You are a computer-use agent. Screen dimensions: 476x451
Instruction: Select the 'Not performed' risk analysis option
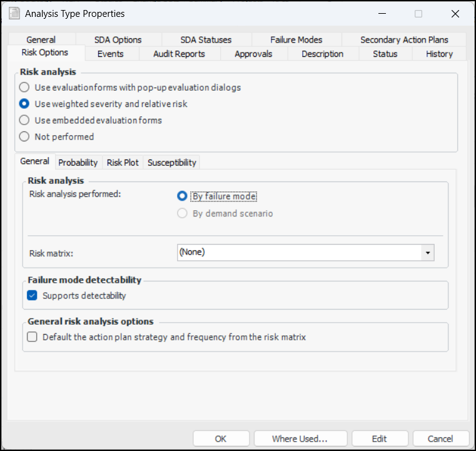24,136
